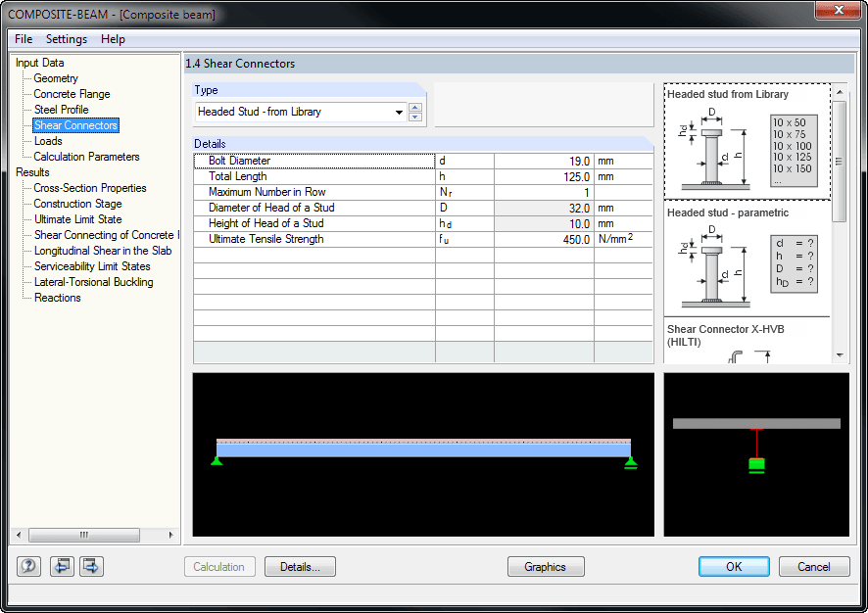
Task: Click the Maximum Number in Row value cell
Action: [544, 193]
